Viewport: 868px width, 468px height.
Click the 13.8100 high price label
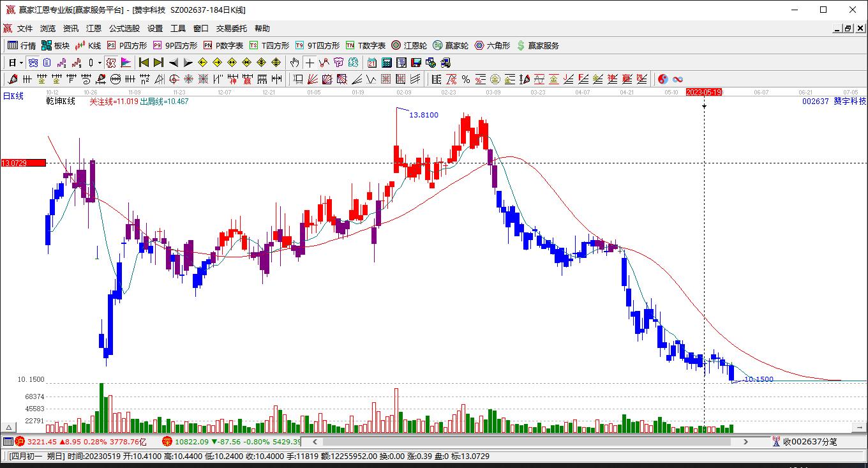coord(424,115)
